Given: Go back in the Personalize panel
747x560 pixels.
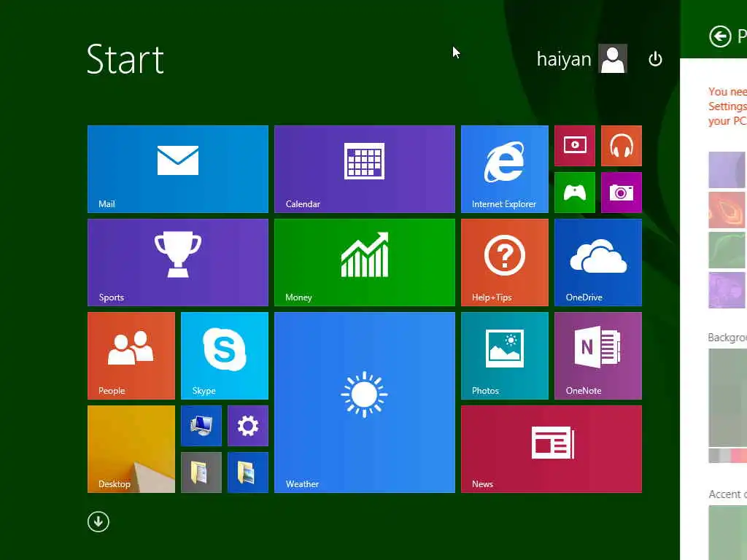Looking at the screenshot, I should point(720,36).
